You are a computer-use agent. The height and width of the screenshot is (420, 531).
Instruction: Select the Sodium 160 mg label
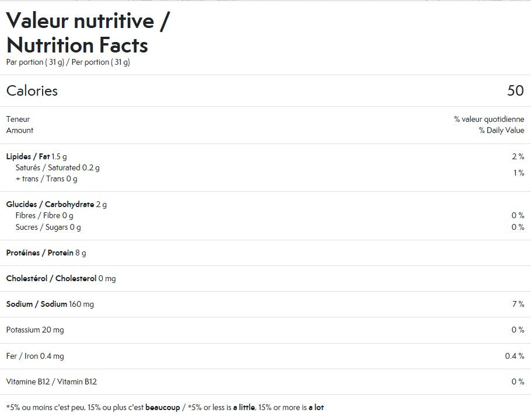pos(50,304)
